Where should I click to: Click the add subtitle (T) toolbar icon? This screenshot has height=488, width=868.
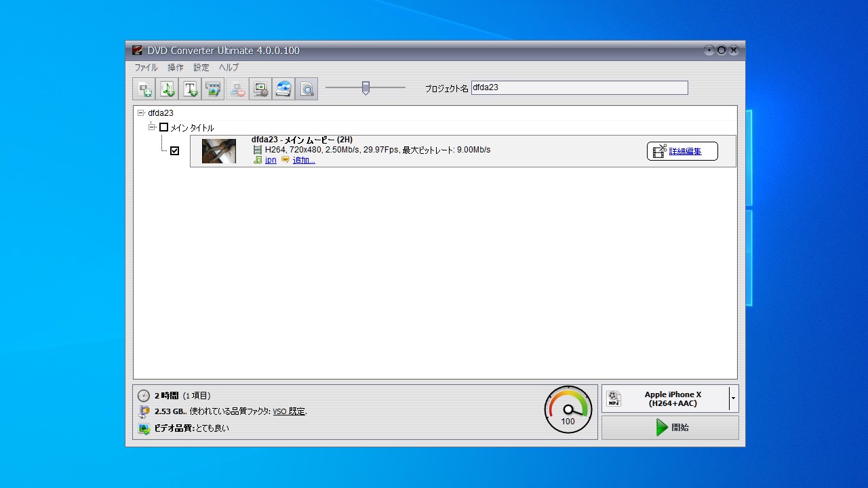[190, 89]
